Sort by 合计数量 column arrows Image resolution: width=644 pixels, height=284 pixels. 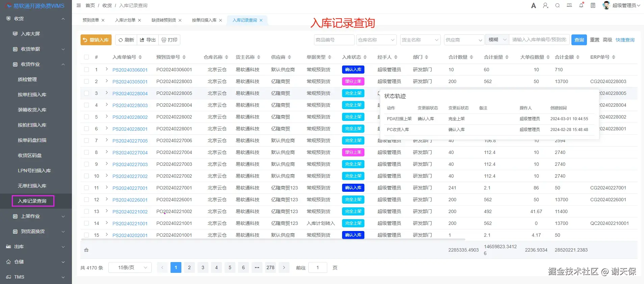point(471,57)
